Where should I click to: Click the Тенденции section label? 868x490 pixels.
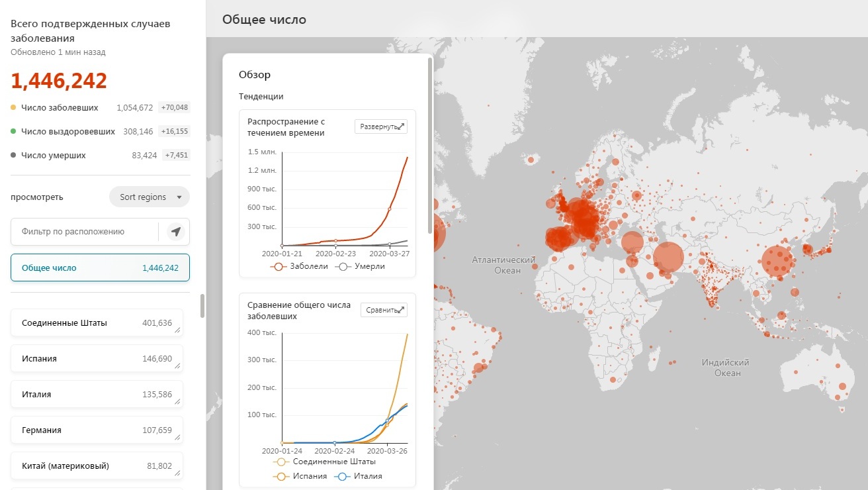pyautogui.click(x=261, y=96)
